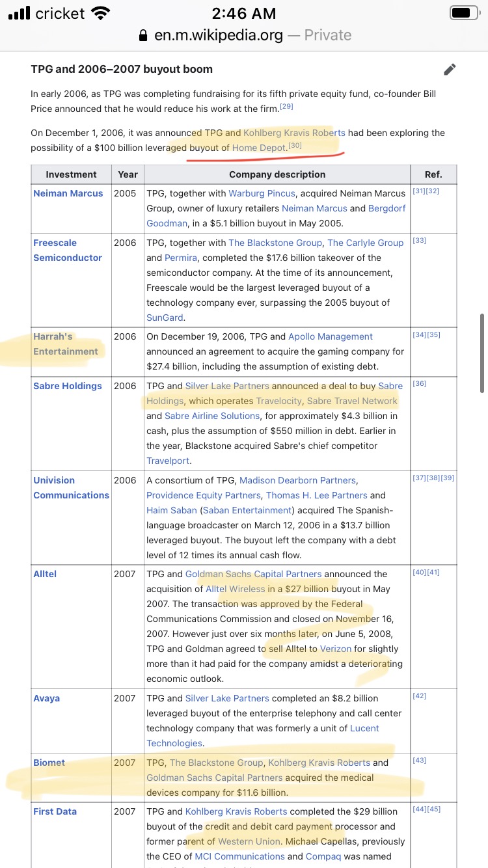Open the Madison Dearborn Partners link
Screen dimensions: 488x868
pyautogui.click(x=297, y=480)
